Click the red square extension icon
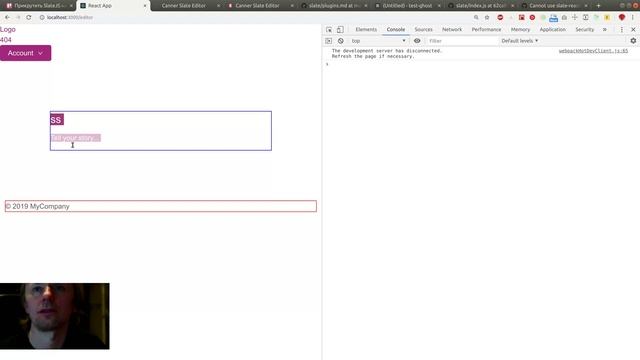This screenshot has width=640, height=360. (522, 18)
